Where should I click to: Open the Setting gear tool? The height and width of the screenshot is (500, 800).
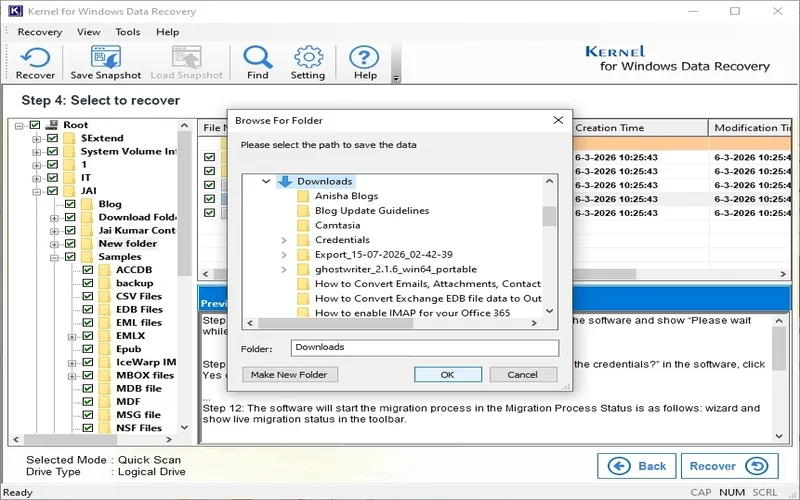click(308, 63)
